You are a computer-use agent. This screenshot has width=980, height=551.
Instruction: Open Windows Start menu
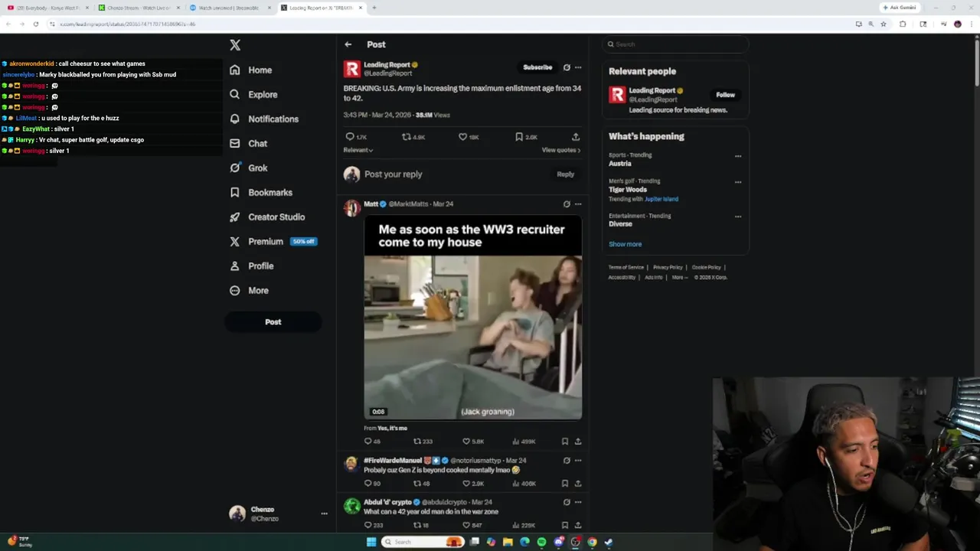click(371, 542)
